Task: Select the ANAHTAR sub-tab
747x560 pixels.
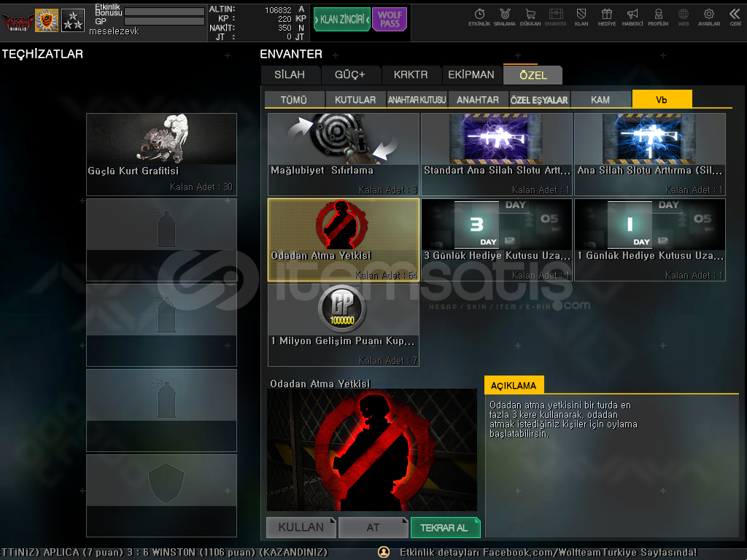Action: [478, 99]
